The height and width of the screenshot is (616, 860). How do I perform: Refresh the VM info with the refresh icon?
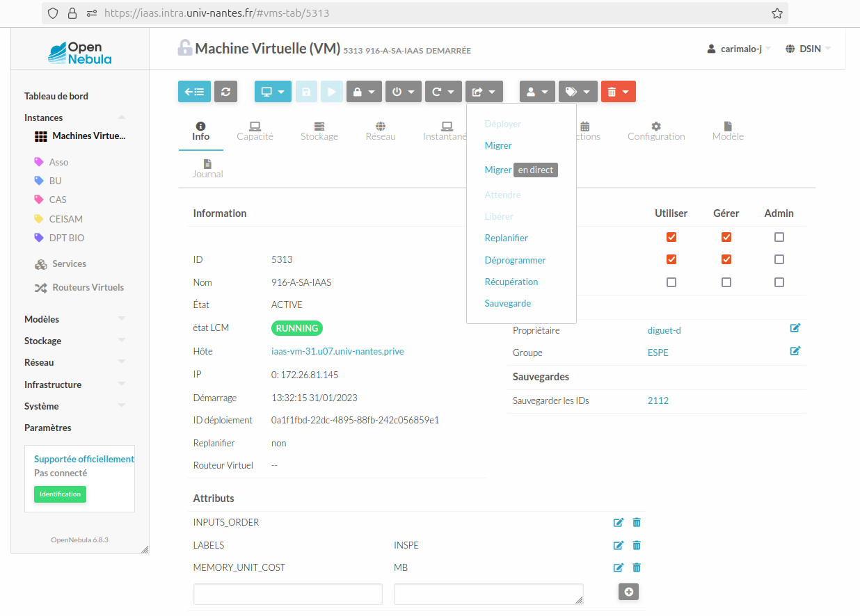(225, 92)
